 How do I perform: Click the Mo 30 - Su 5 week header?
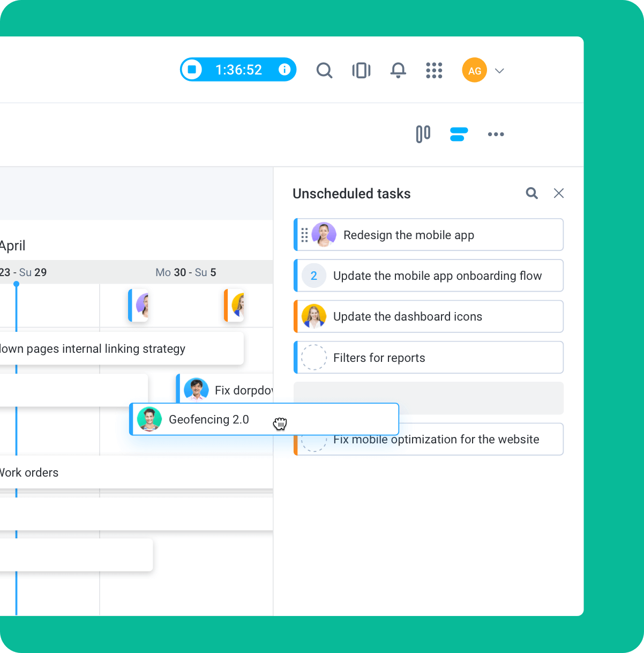186,272
